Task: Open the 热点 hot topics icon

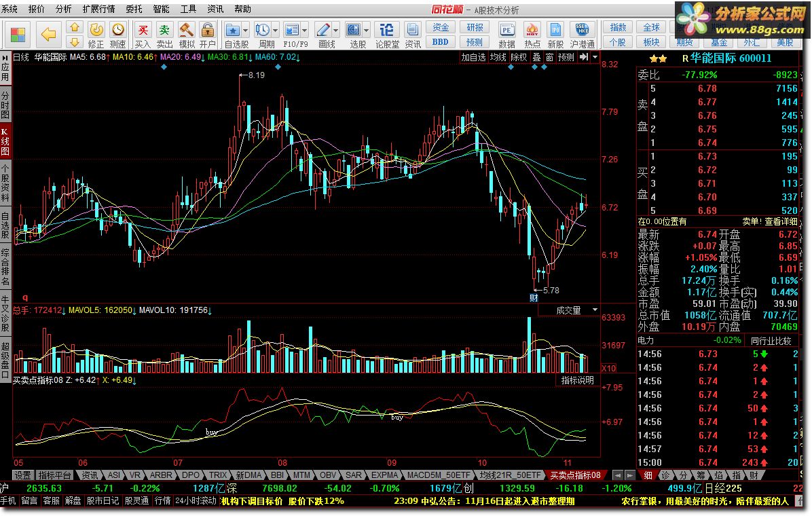Action: [532, 35]
